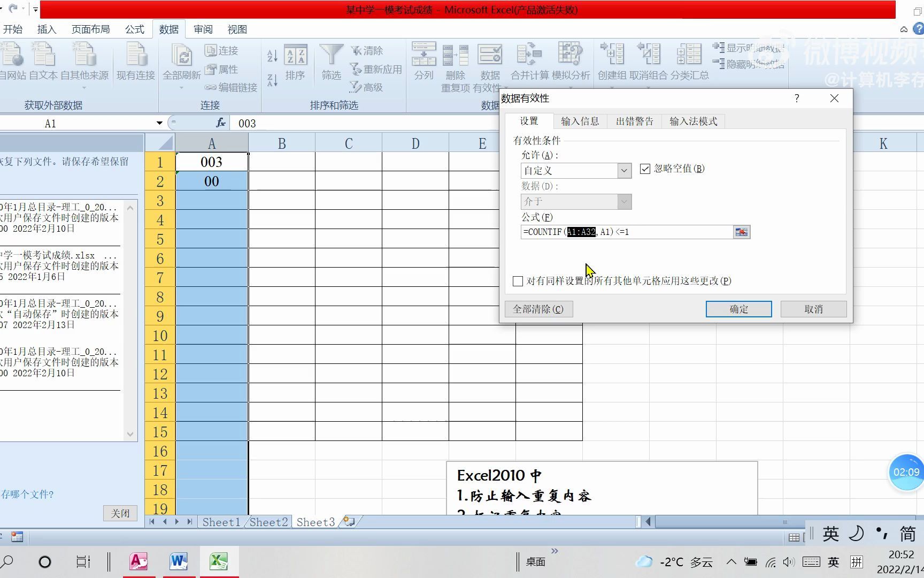Open Access from the Windows taskbar

coord(138,561)
